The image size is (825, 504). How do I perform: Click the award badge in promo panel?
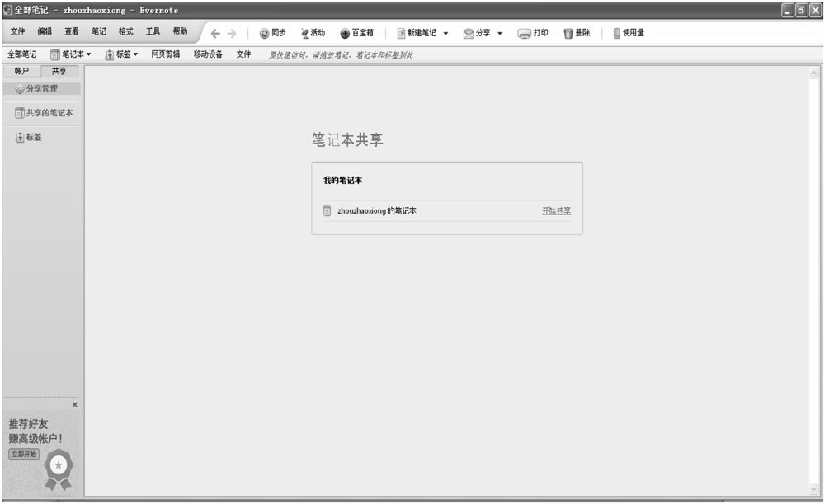[x=59, y=470]
